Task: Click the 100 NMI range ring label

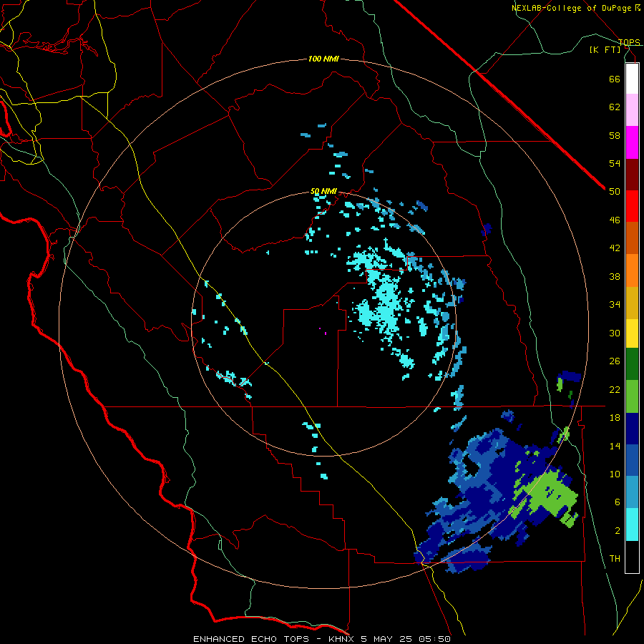Action: pos(323,59)
